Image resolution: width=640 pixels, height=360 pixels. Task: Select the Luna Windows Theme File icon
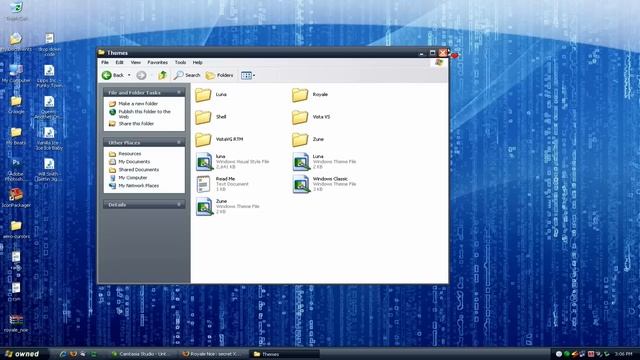[x=301, y=162]
